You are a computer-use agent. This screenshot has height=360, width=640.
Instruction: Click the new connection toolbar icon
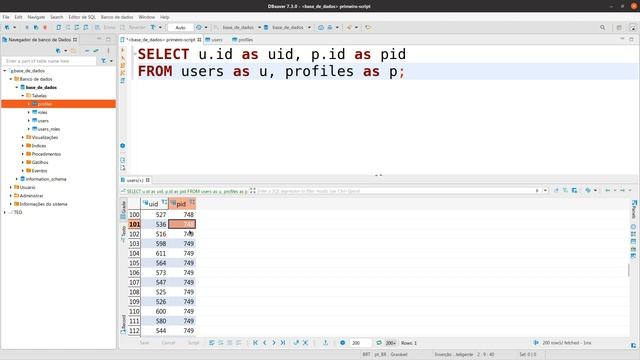(7, 27)
